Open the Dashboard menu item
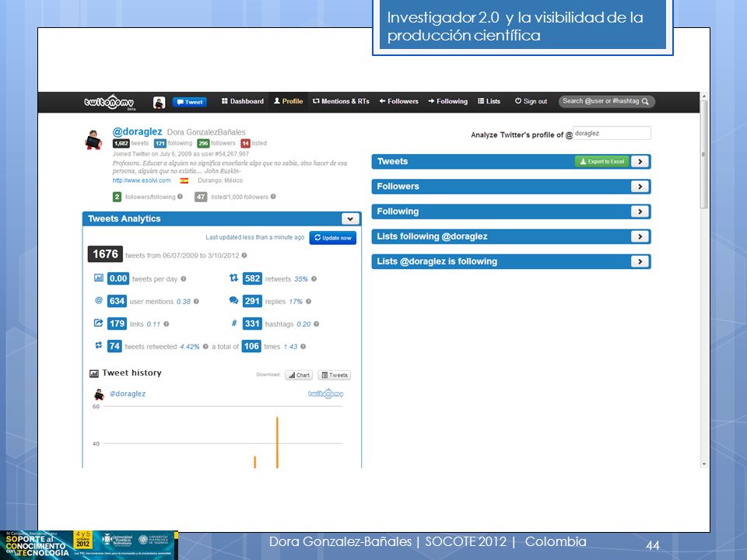747x560 pixels. 243,101
